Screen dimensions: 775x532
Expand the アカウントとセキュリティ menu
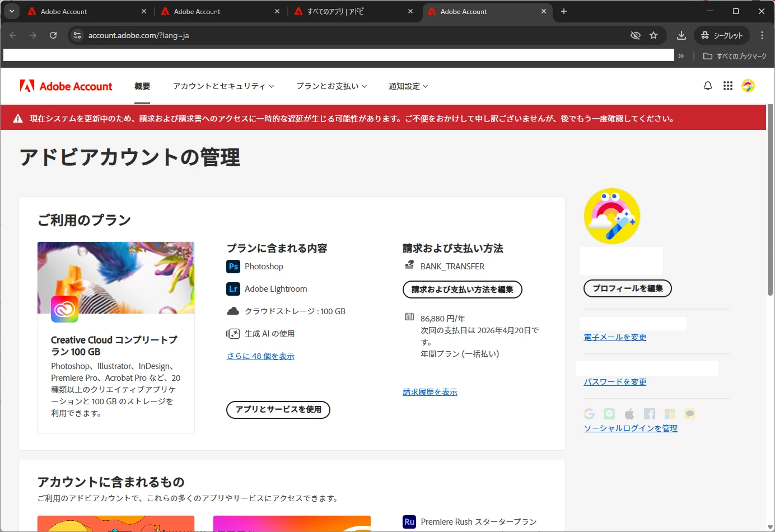(223, 86)
